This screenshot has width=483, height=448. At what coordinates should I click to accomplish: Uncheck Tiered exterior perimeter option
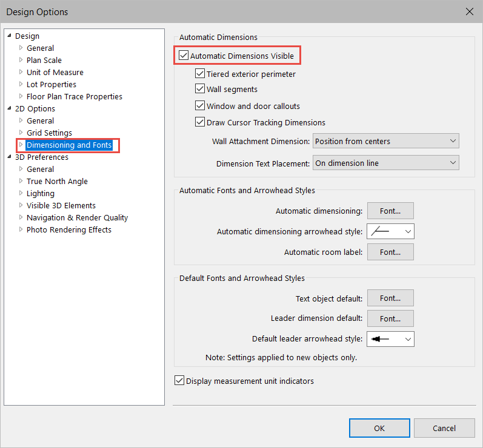coord(200,74)
